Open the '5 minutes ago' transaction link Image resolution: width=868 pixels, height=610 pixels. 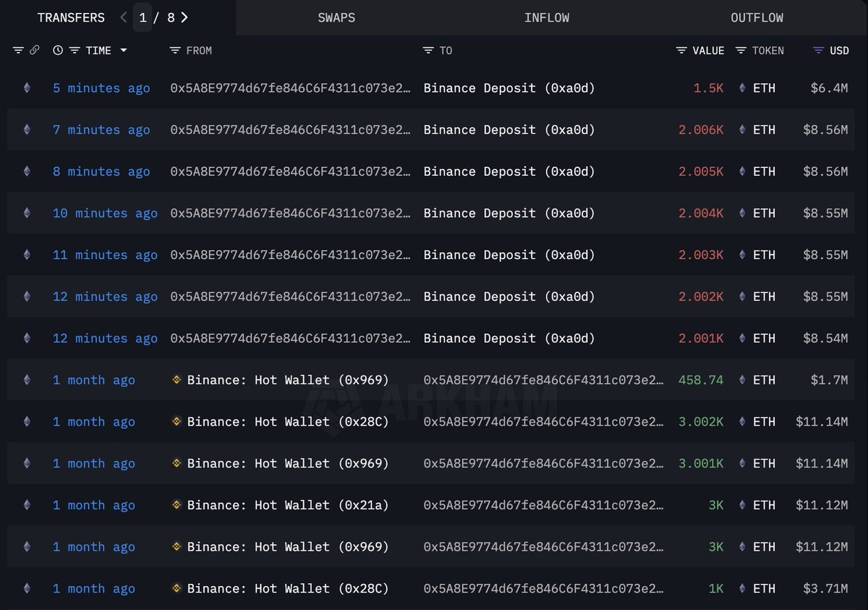tap(101, 88)
